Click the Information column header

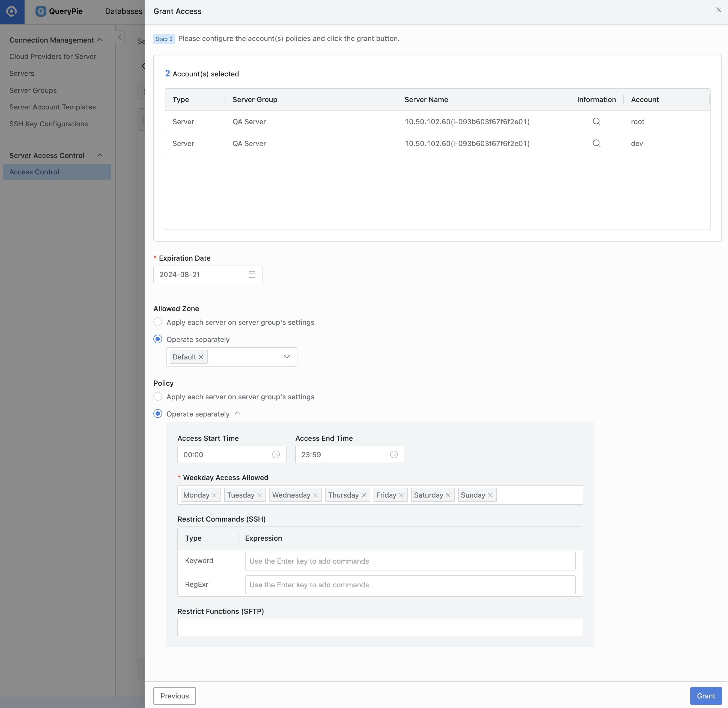[596, 99]
